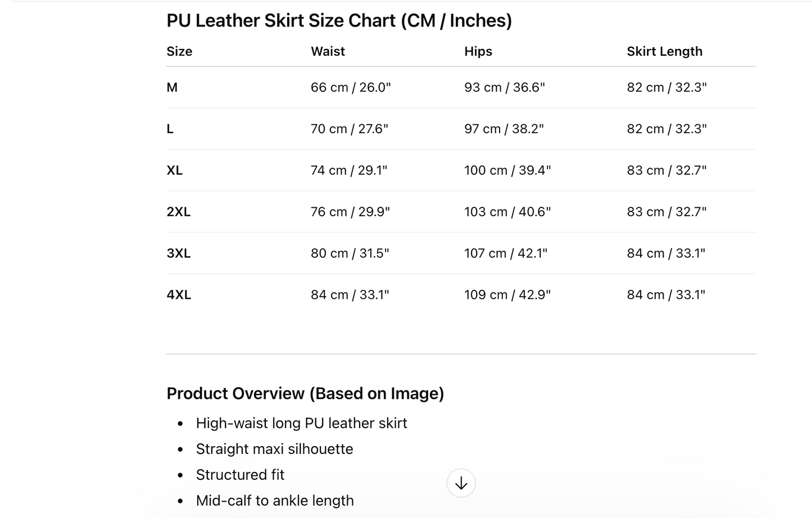Select the Hips column header
The height and width of the screenshot is (518, 812).
478,51
